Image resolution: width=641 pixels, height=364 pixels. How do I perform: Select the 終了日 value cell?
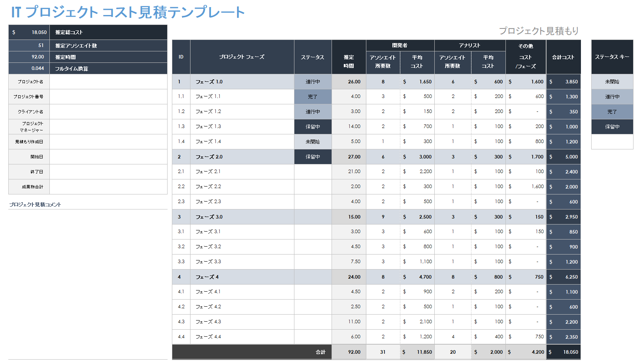tap(108, 172)
